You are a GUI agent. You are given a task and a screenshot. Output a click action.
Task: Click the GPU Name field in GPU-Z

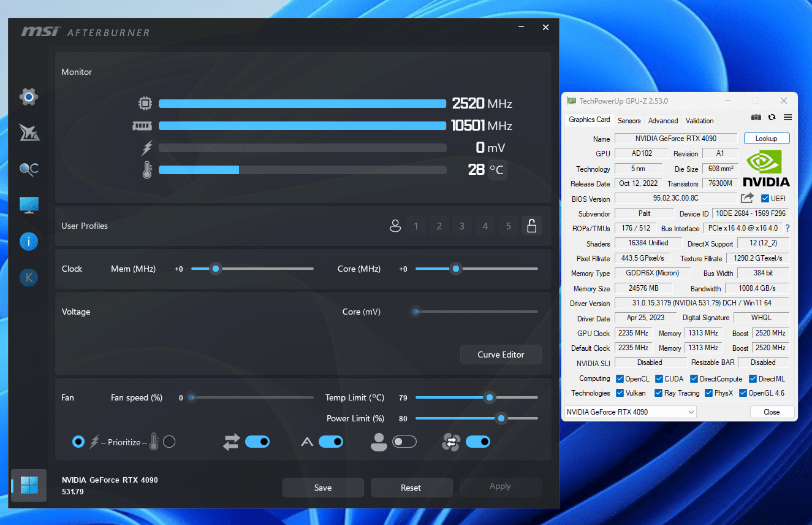tap(676, 139)
